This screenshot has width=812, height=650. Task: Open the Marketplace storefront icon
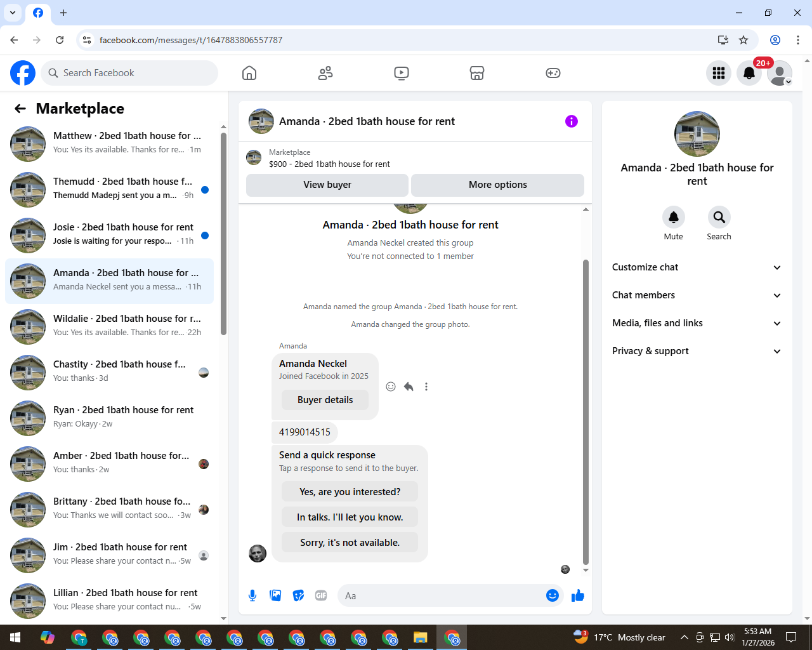477,73
